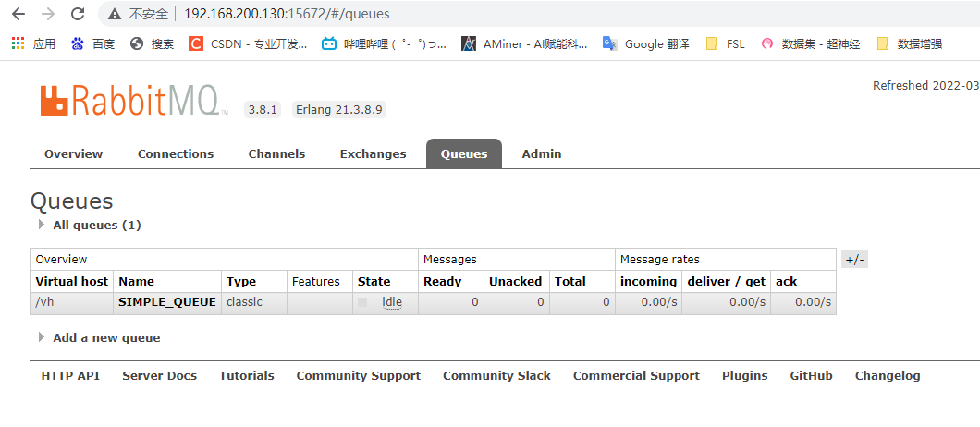Open the 百度 bookmark
The width and height of the screenshot is (980, 427).
(93, 43)
